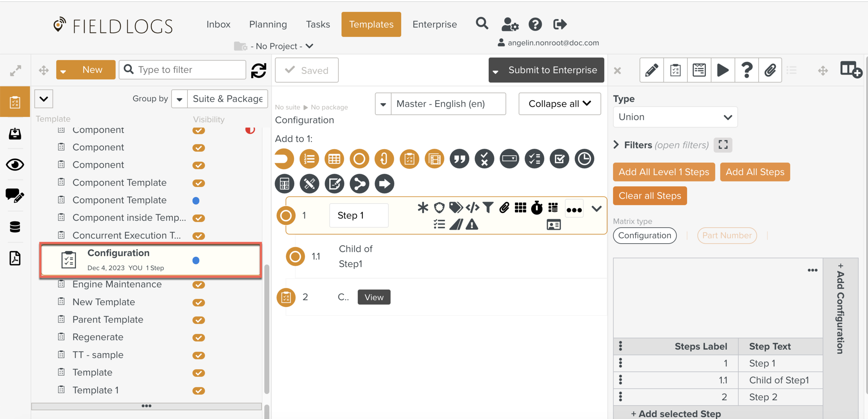868x419 pixels.
Task: Open the database sidebar icon
Action: pos(15,227)
